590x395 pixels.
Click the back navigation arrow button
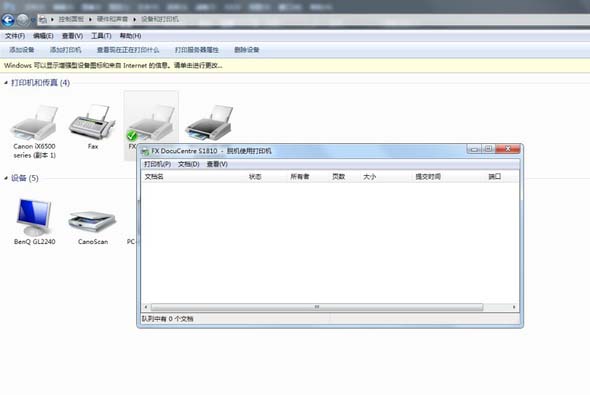(x=8, y=20)
